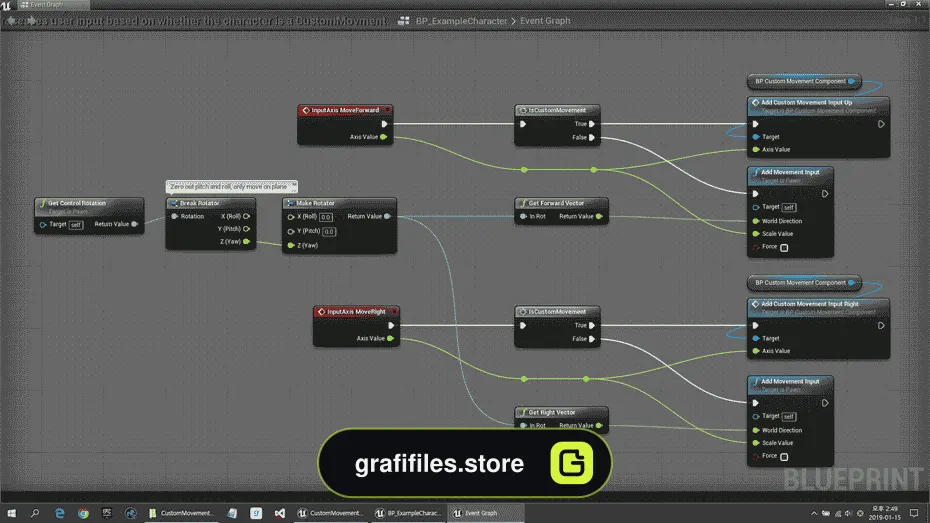Go back using the graph navigation arrow
The width and height of the screenshot is (930, 523).
[11, 21]
